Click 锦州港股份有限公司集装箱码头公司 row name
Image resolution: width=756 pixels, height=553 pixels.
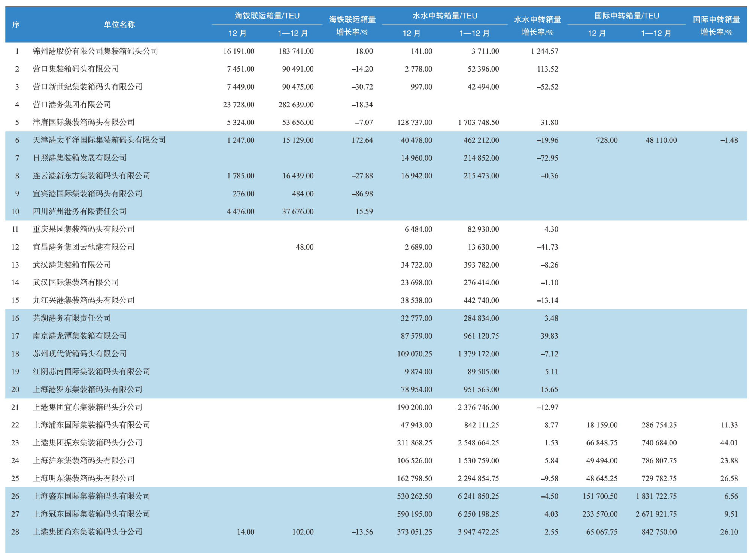tap(95, 51)
